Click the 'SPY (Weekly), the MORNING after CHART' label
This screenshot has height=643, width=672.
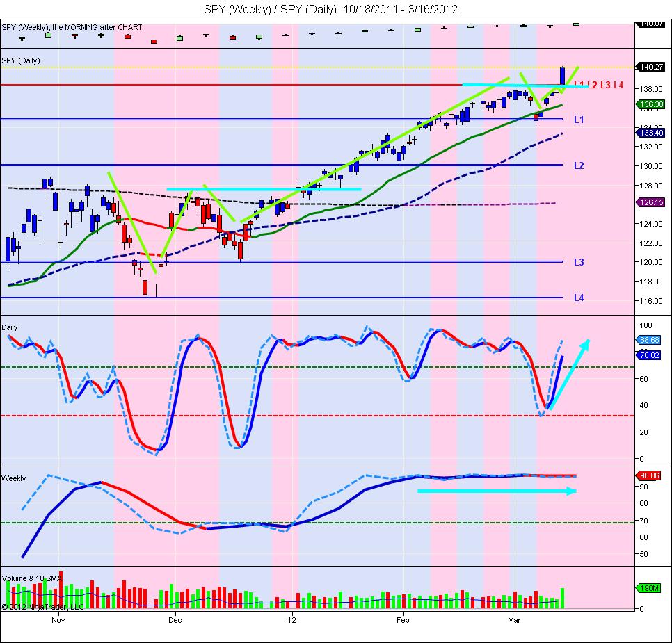[x=72, y=27]
